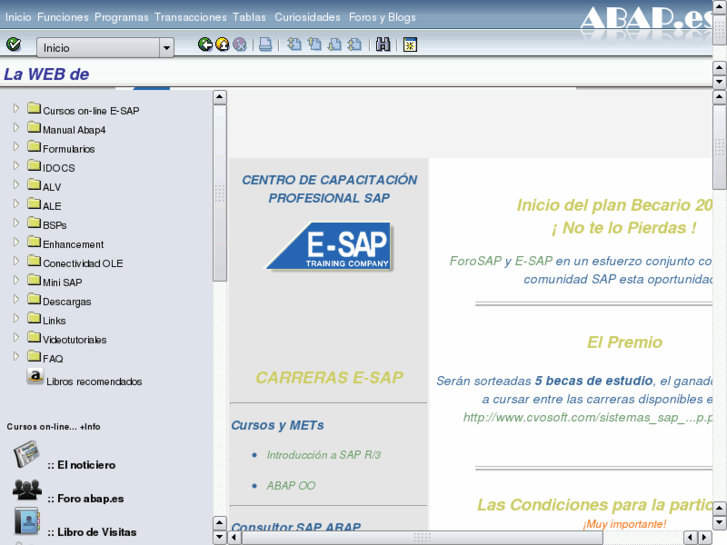Image resolution: width=727 pixels, height=545 pixels.
Task: Click the Amazon Libros recomendados icon
Action: pos(35,377)
